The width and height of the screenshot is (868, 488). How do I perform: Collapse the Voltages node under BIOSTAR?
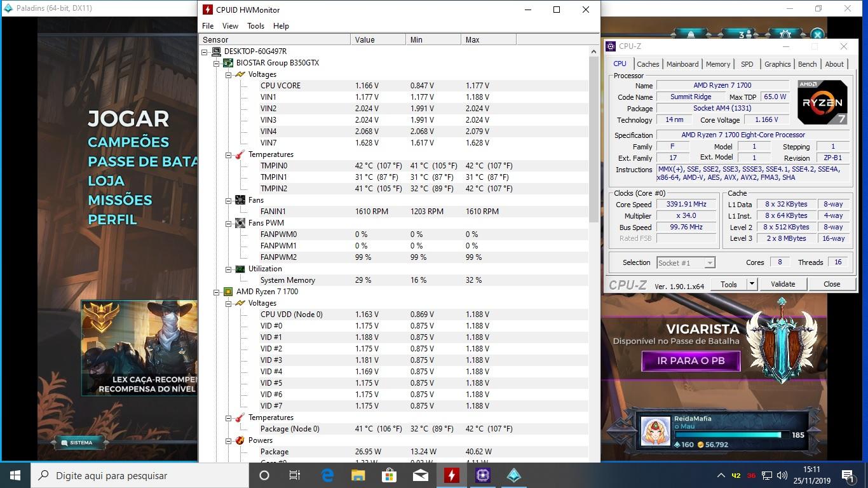229,74
